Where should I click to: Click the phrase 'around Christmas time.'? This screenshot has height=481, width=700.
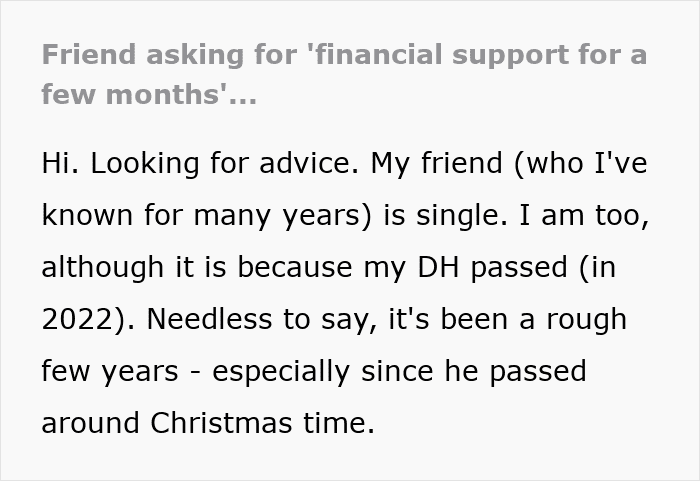click(207, 423)
